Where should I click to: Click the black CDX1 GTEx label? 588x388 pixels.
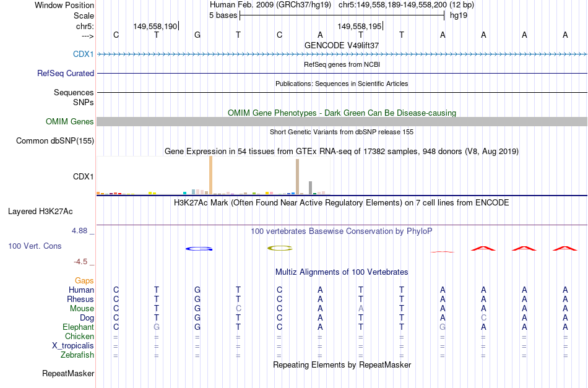[84, 176]
